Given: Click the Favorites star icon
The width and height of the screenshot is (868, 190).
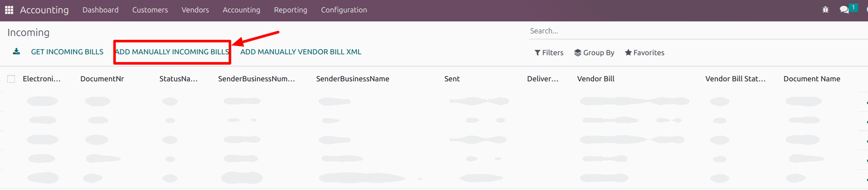Looking at the screenshot, I should click(628, 53).
